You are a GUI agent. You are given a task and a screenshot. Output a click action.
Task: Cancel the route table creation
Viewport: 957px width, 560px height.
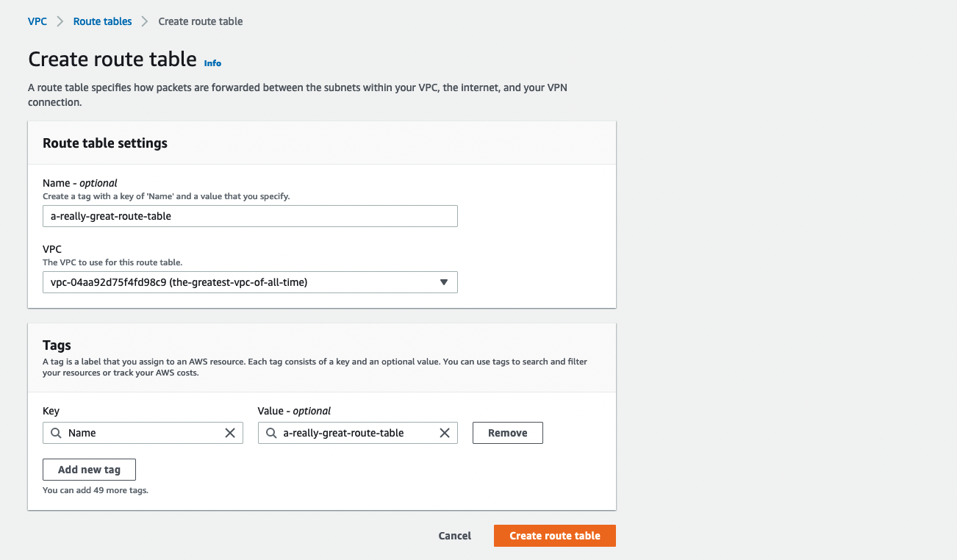pyautogui.click(x=454, y=536)
